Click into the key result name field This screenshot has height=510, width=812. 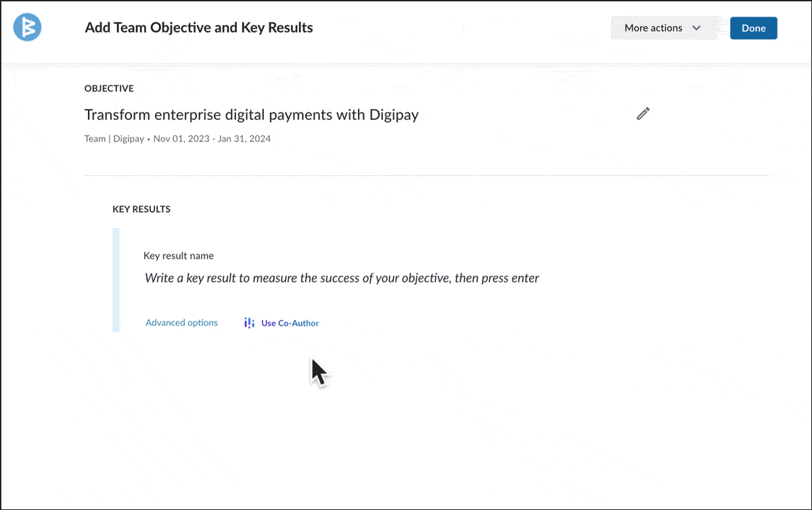pos(342,278)
